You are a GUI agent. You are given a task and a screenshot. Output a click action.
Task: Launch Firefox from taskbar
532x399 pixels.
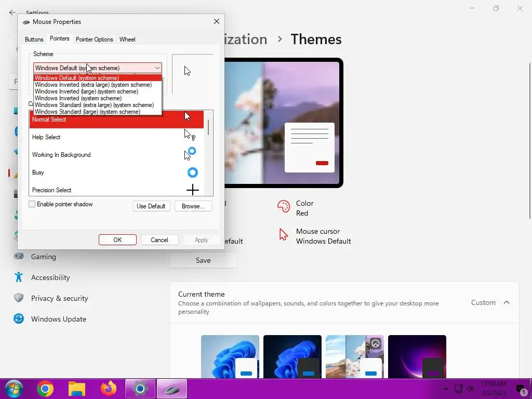pyautogui.click(x=109, y=389)
